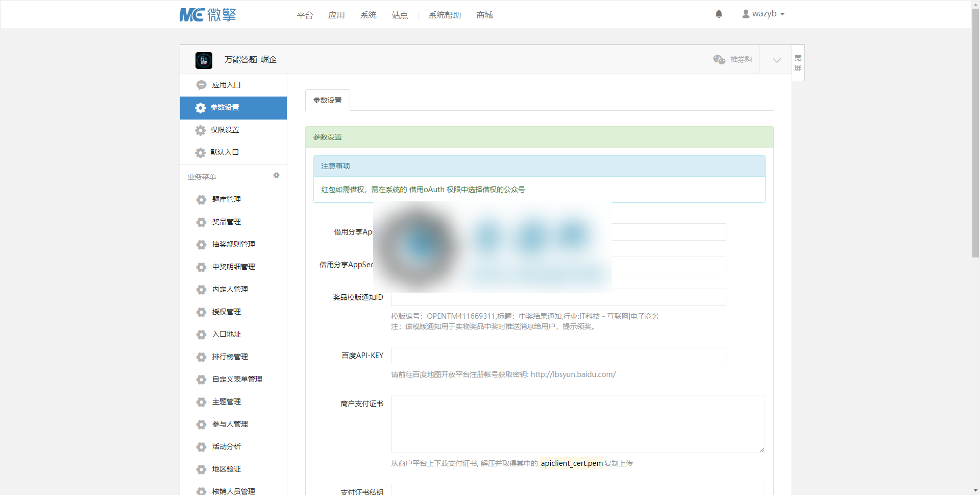The height and width of the screenshot is (495, 980).
Task: Click the 注意事项 panel heading
Action: [540, 166]
